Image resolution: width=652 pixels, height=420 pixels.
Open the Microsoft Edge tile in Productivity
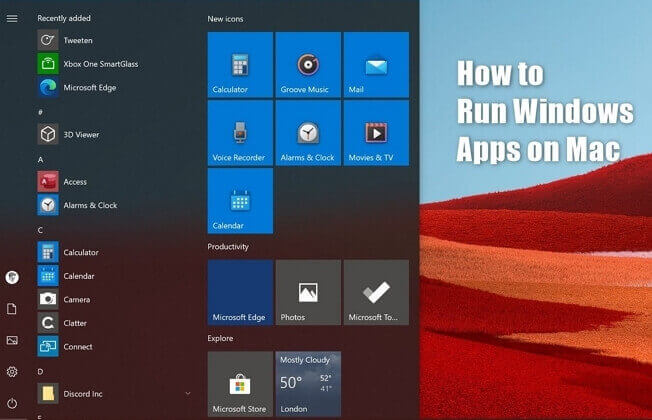[240, 292]
